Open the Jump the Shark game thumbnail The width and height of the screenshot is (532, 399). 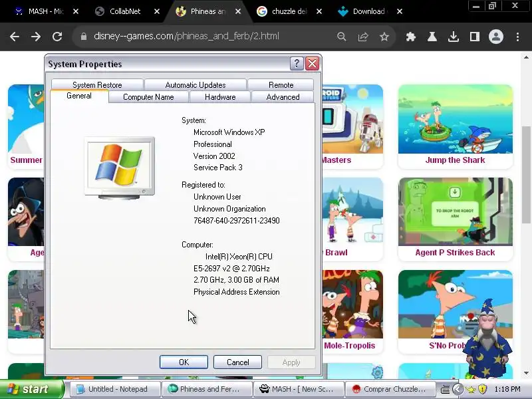coord(456,119)
